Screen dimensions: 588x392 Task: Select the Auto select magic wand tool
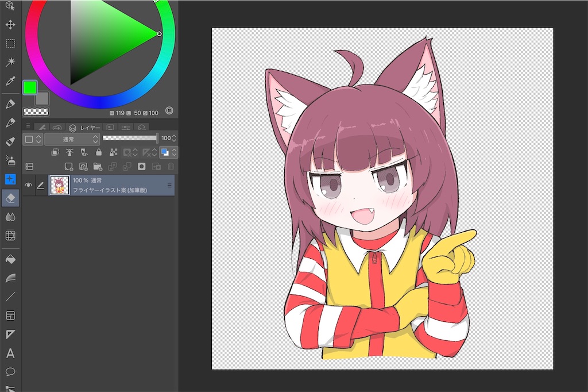click(10, 62)
